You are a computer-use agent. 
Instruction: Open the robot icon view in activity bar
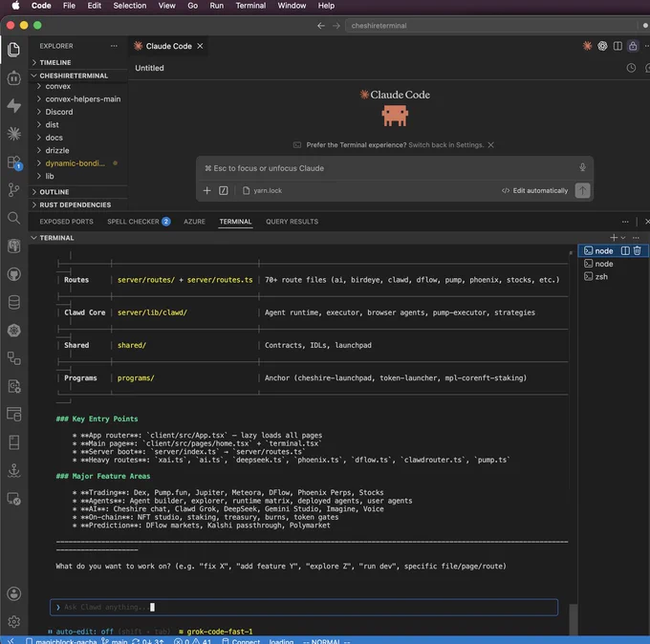click(13, 78)
